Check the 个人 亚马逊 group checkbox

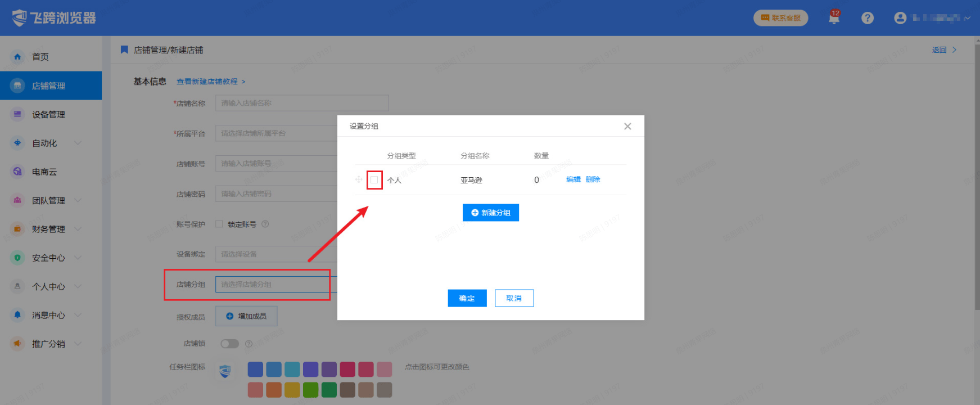click(374, 180)
